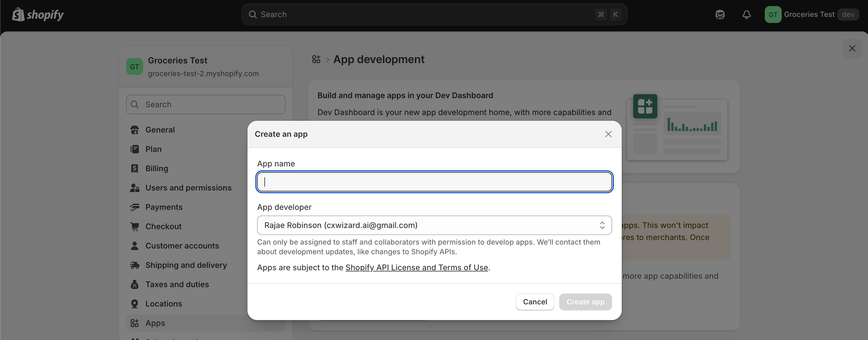Select the Apps icon in the settings sidebar
868x340 pixels.
[x=134, y=323]
